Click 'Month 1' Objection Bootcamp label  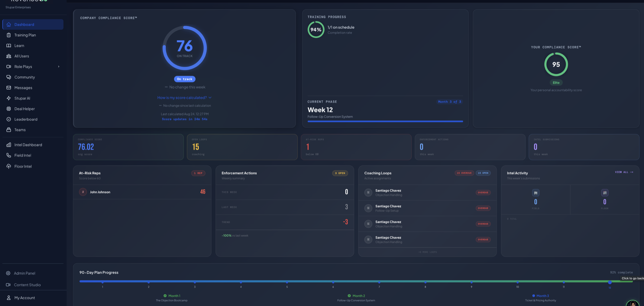172,298
